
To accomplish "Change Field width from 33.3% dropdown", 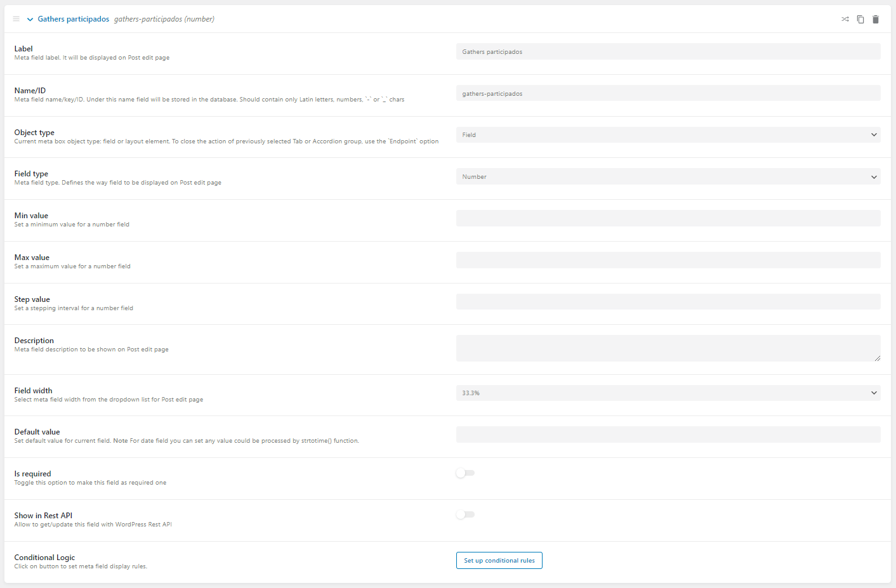I will [x=668, y=393].
